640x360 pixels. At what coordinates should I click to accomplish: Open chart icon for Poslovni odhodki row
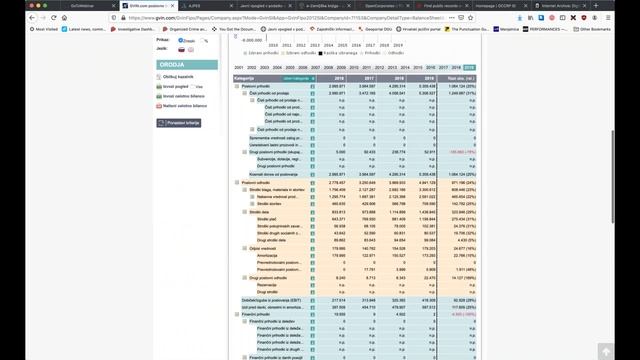coord(312,183)
